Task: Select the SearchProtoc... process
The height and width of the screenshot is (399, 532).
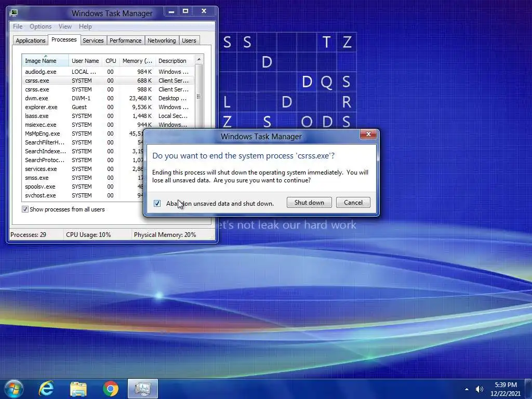Action: 83,160
